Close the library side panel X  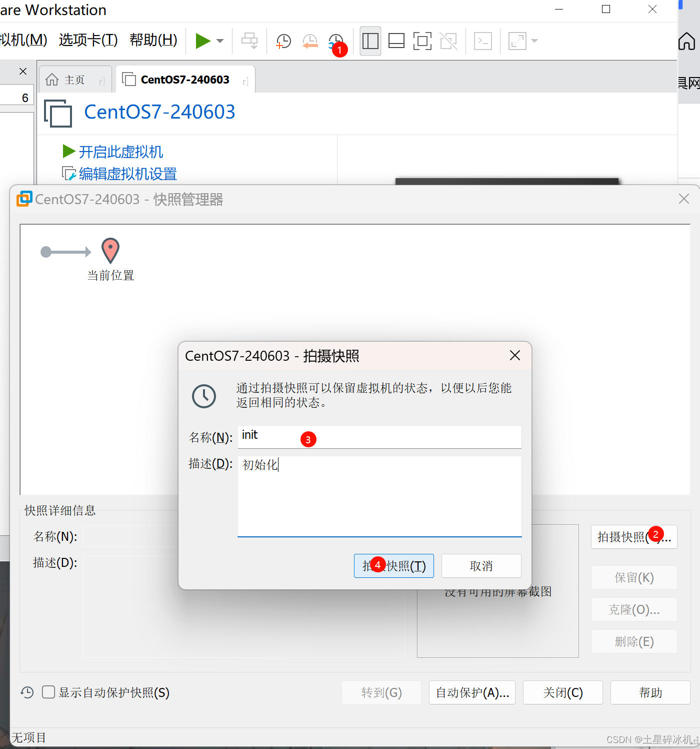click(x=23, y=72)
